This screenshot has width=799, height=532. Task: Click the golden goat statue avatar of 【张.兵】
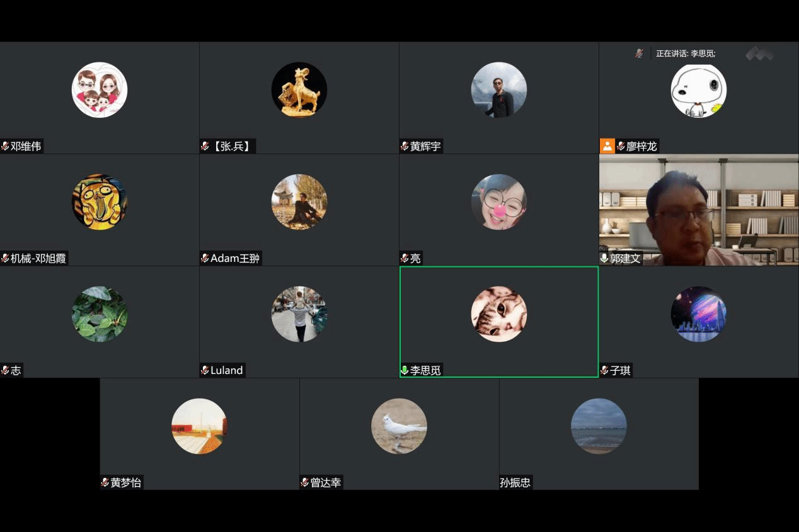299,89
